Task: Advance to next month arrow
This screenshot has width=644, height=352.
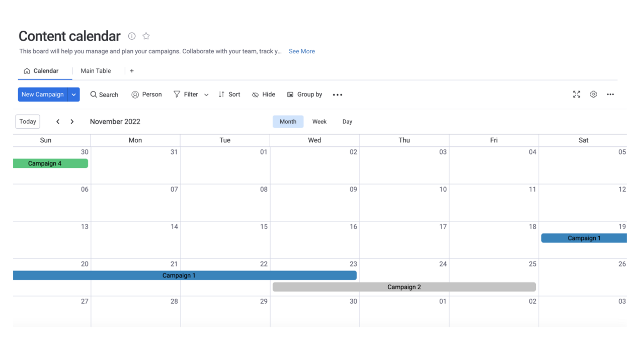Action: click(72, 122)
